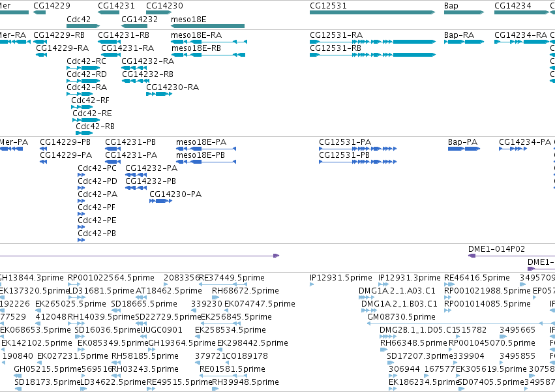Open protein CG14231-PA
555x392 pixels.
click(131, 155)
